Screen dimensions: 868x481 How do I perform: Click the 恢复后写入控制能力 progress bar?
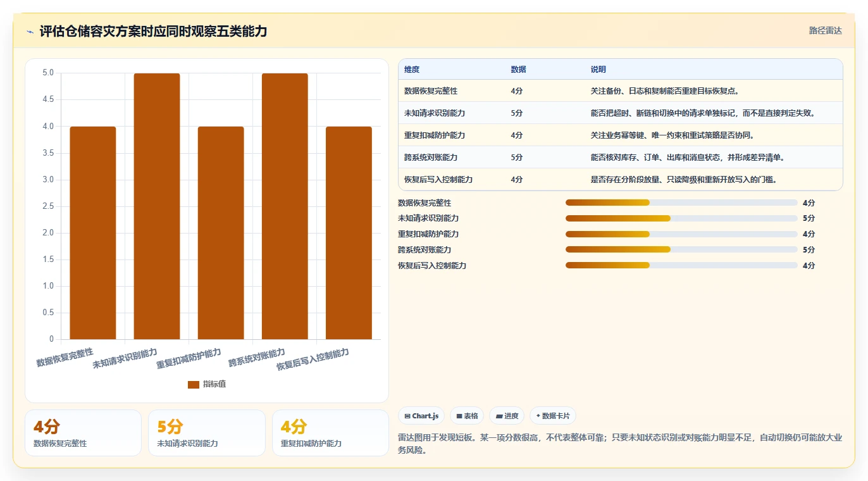click(x=681, y=266)
